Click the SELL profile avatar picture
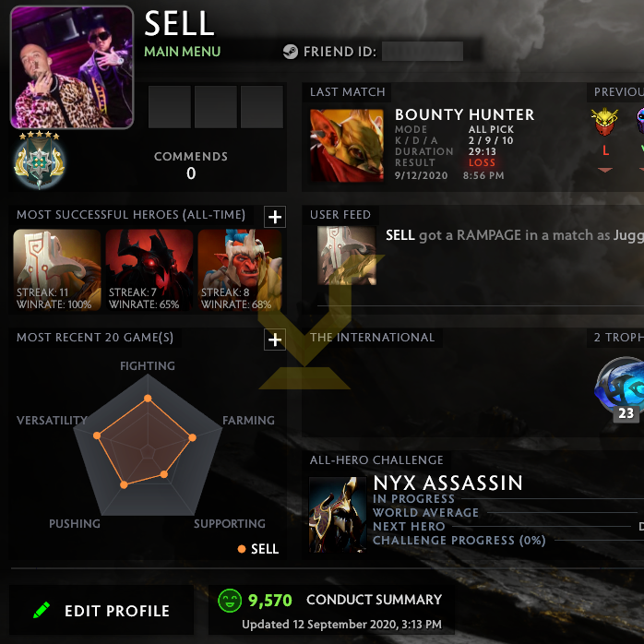The height and width of the screenshot is (644, 644). point(72,67)
